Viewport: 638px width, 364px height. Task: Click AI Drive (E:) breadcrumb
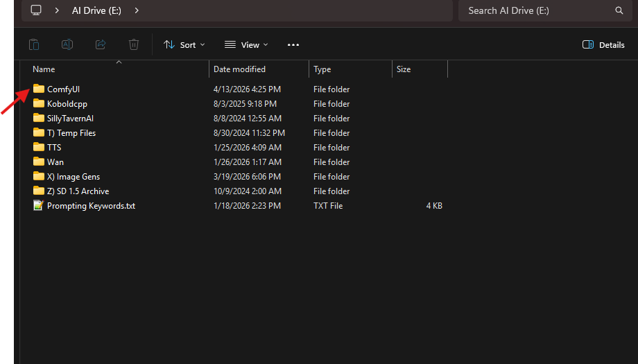click(x=96, y=10)
